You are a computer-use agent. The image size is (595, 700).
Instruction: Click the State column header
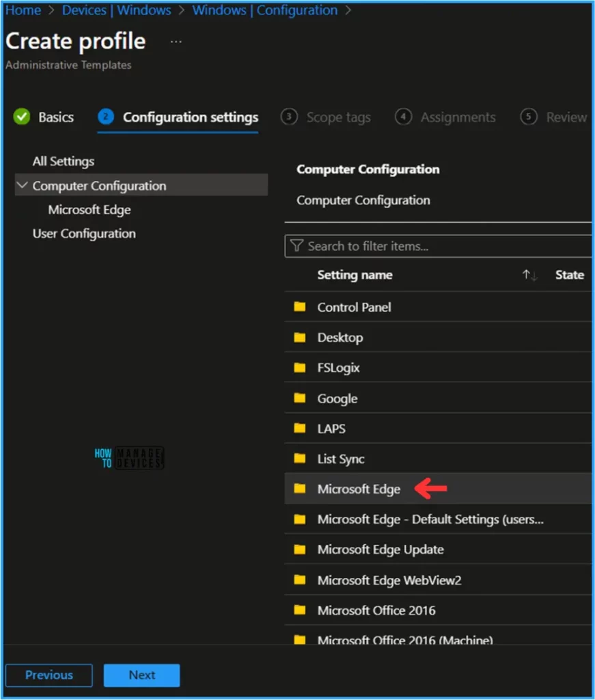[x=570, y=275]
